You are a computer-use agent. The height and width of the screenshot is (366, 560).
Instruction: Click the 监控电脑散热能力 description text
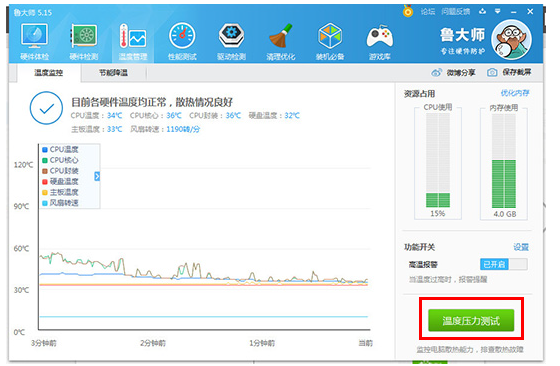pos(470,350)
